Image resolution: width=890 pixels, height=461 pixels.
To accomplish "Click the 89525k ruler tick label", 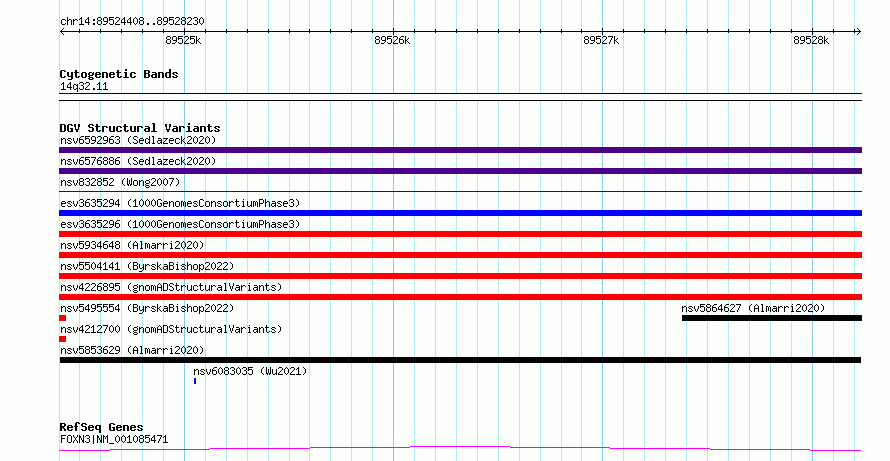I will pyautogui.click(x=183, y=40).
